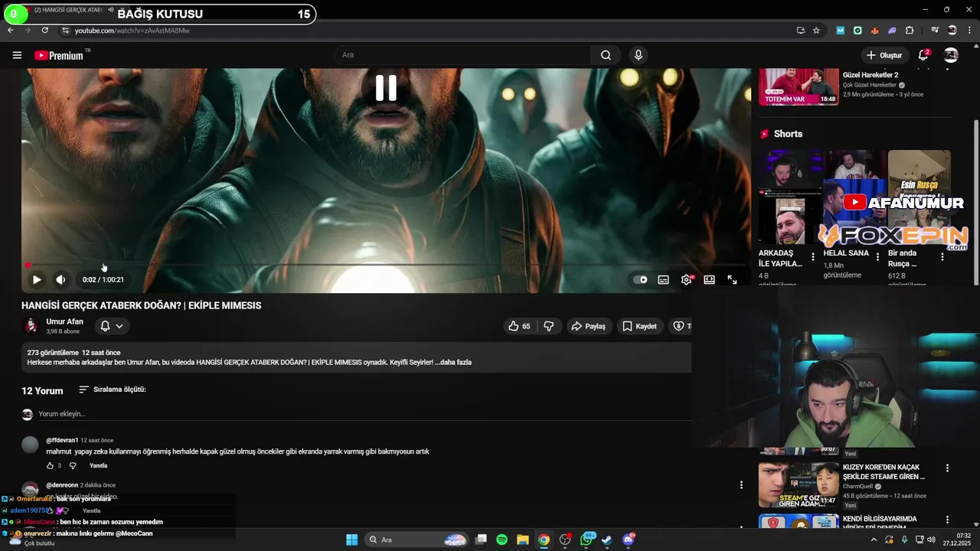
Task: Toggle subtitles in the video player
Action: (x=663, y=280)
